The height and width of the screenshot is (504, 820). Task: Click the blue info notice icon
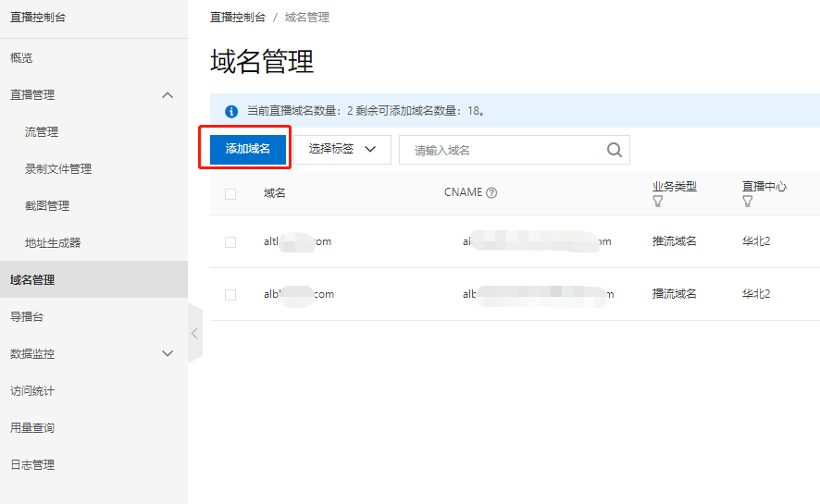(231, 112)
